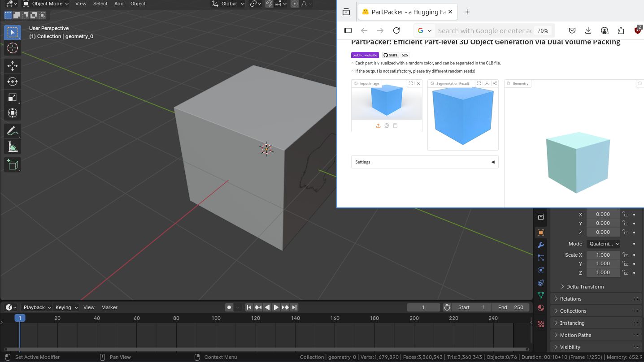Viewport: 644px width, 362px height.
Task: Activate the 3D Cursor tool
Action: point(13,48)
